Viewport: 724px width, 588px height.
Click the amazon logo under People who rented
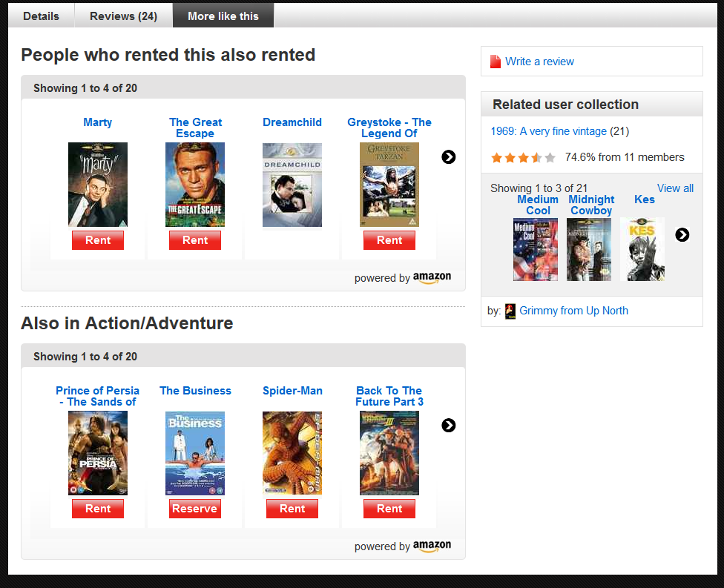432,278
